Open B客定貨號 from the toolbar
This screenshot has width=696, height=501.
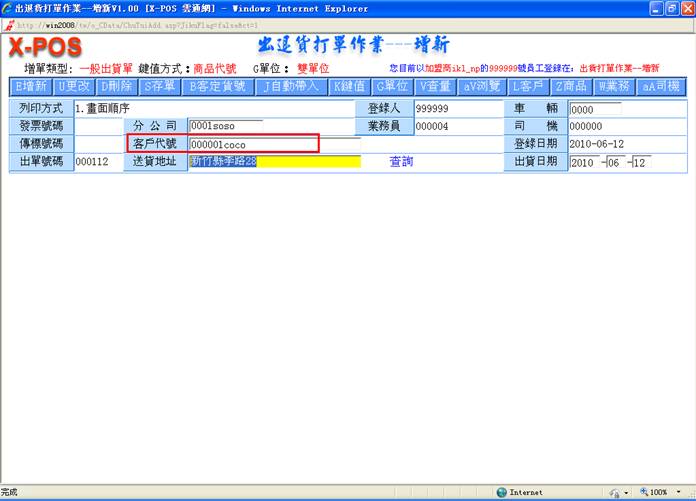tap(217, 87)
